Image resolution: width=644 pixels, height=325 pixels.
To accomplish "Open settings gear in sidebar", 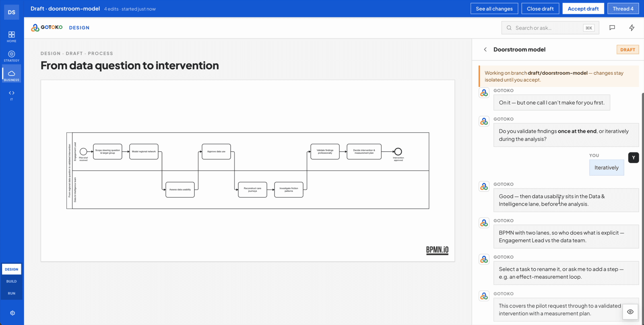I will 12,313.
